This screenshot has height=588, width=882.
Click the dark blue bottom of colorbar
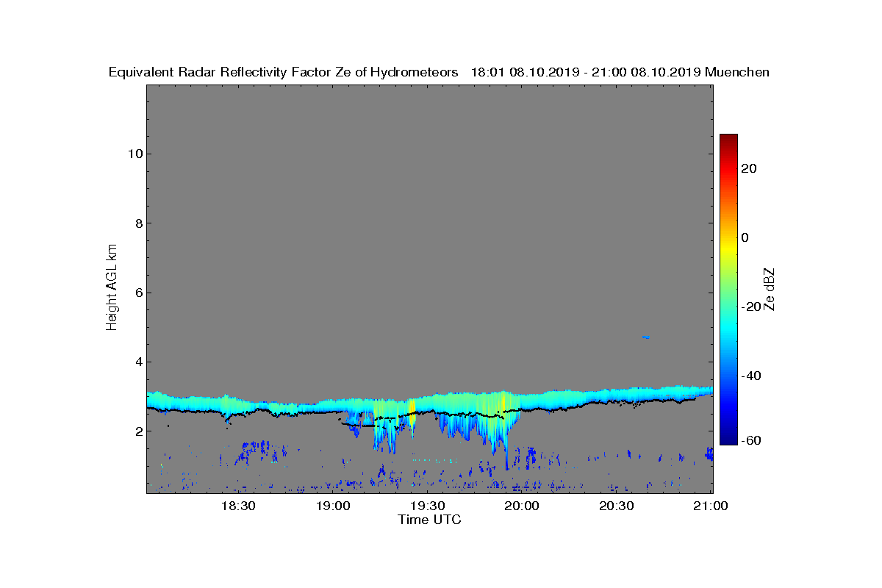728,440
